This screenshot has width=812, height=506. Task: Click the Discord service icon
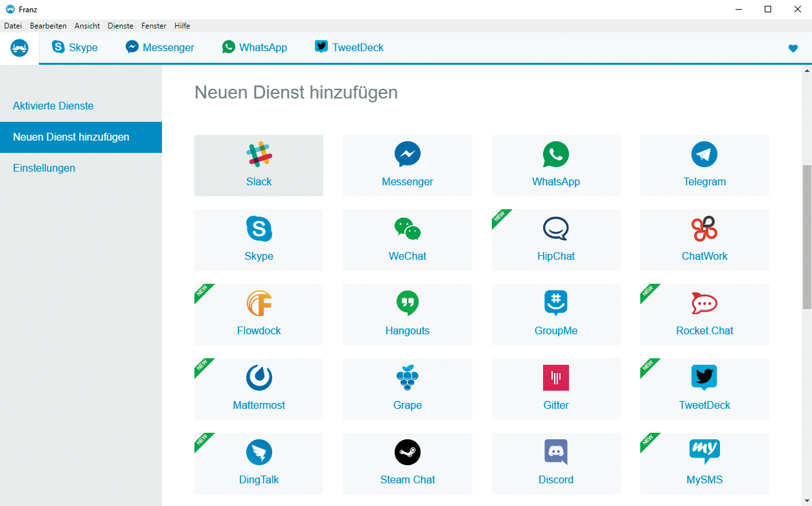555,453
